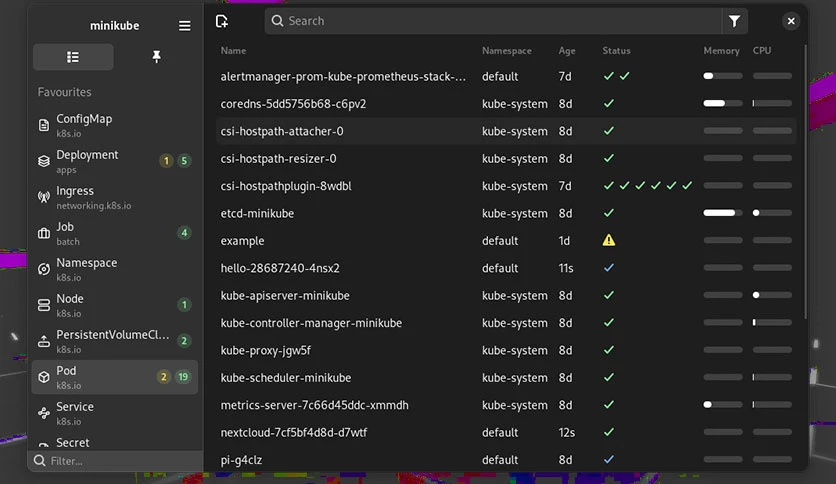Screen dimensions: 836x484
Task: Click Deployment green badge showing 5
Action: [x=184, y=161]
